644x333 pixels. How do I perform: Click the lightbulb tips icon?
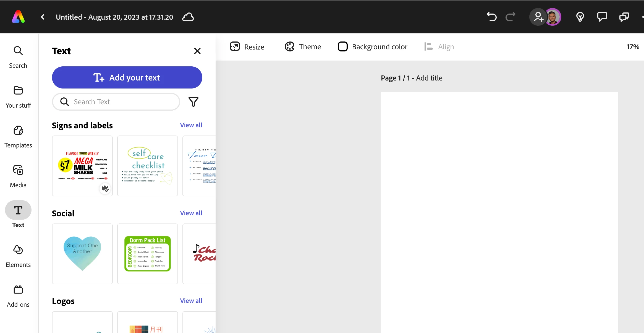point(580,17)
